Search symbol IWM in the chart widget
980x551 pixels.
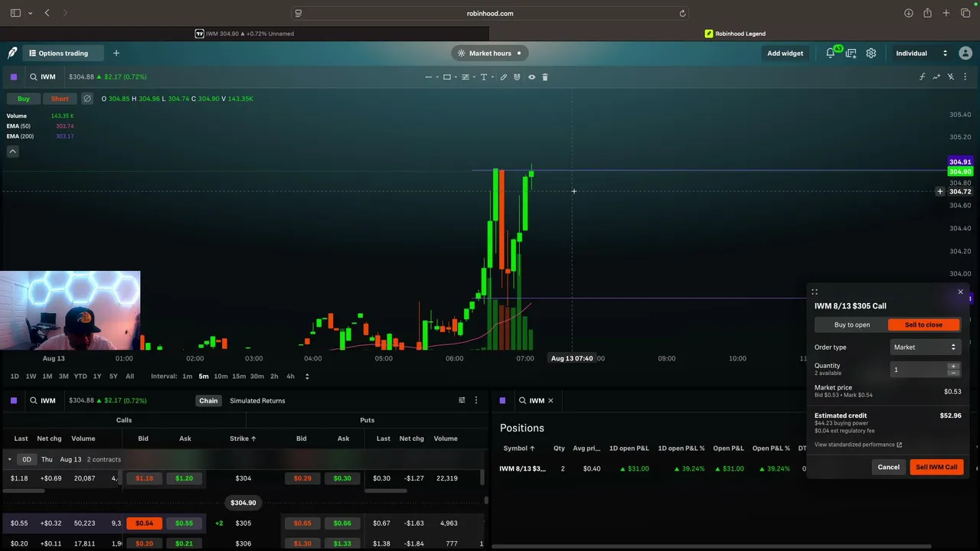pos(43,77)
